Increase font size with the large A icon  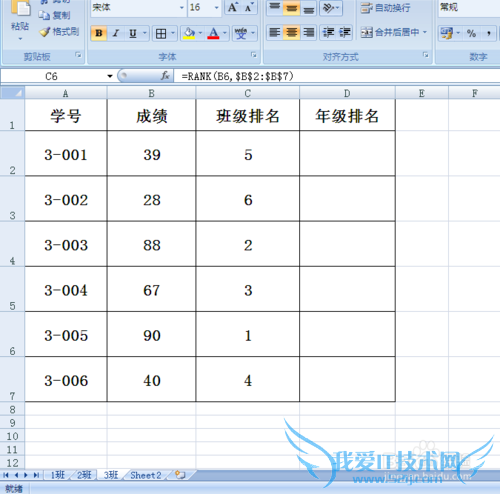[x=233, y=7]
